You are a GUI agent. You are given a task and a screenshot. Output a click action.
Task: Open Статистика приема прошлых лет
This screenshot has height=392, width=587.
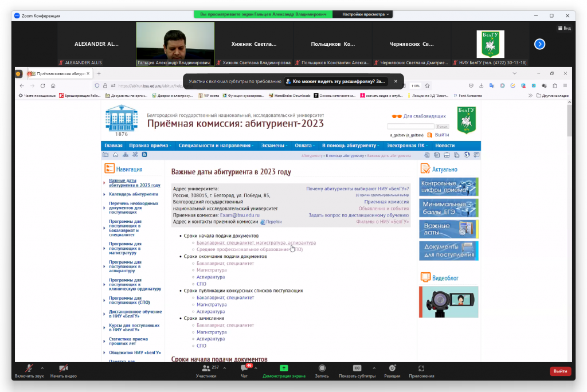pyautogui.click(x=128, y=341)
